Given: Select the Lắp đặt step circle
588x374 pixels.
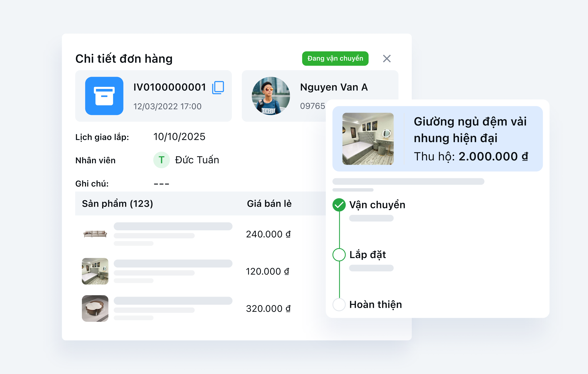Looking at the screenshot, I should (339, 255).
